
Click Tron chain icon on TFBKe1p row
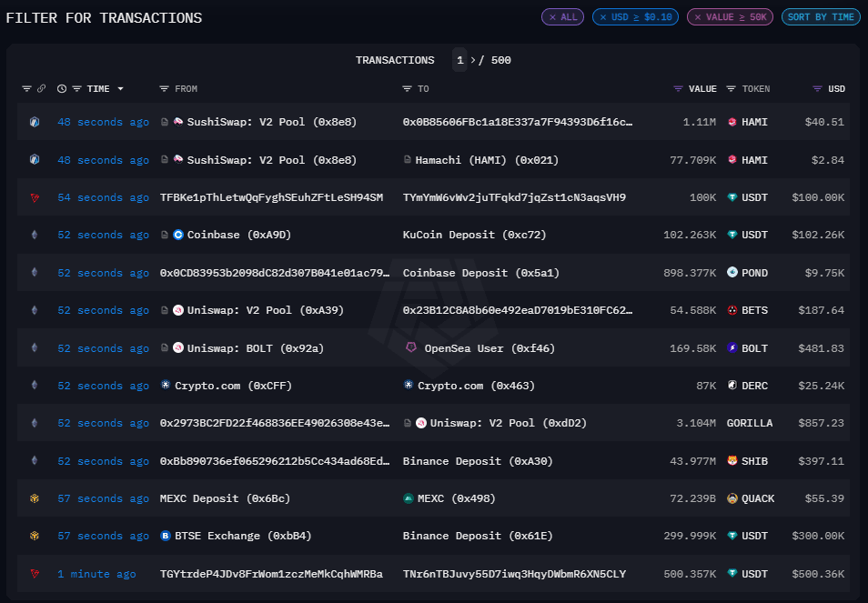coord(35,197)
